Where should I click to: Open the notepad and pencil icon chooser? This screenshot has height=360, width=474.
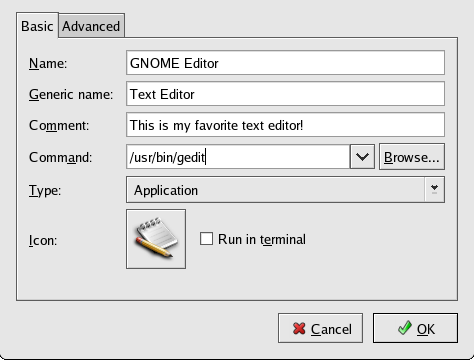click(x=156, y=239)
